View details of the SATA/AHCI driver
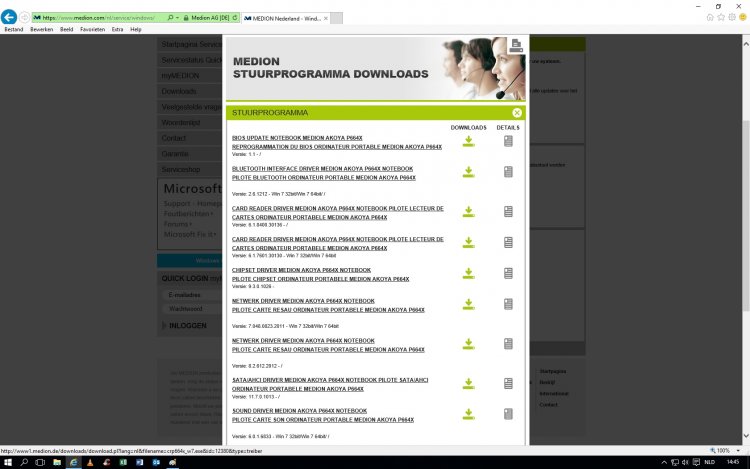 508,383
